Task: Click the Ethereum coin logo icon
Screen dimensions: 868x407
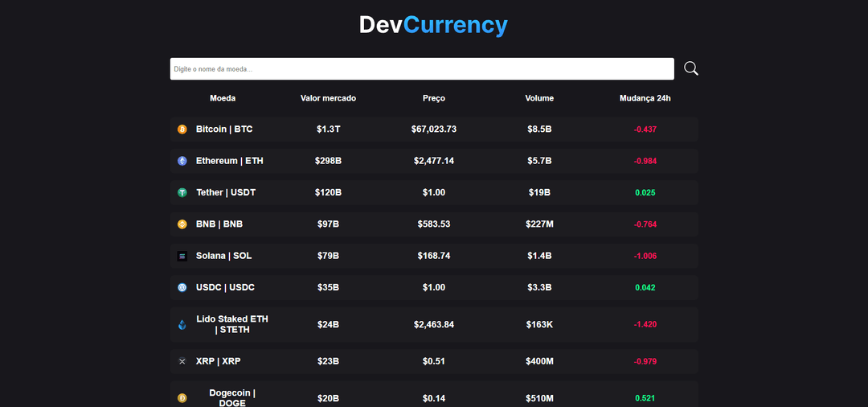Action: pos(182,161)
